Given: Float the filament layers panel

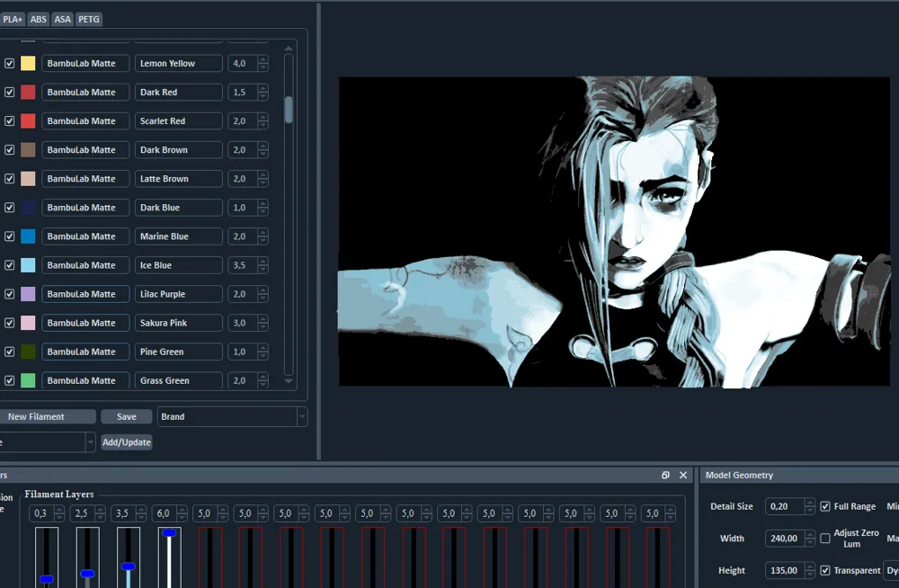Looking at the screenshot, I should tap(665, 475).
